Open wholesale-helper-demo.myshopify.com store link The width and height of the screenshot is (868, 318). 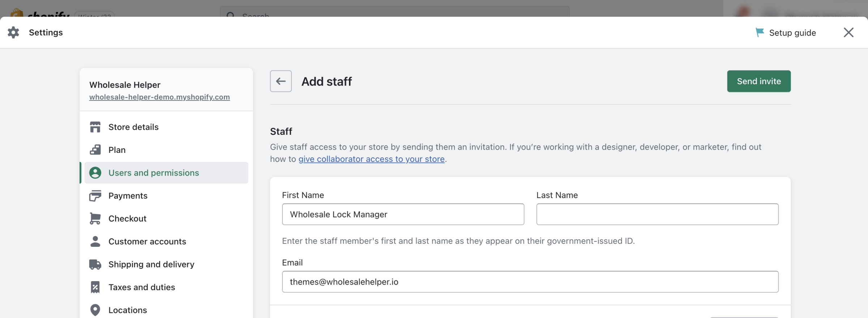[x=159, y=97]
